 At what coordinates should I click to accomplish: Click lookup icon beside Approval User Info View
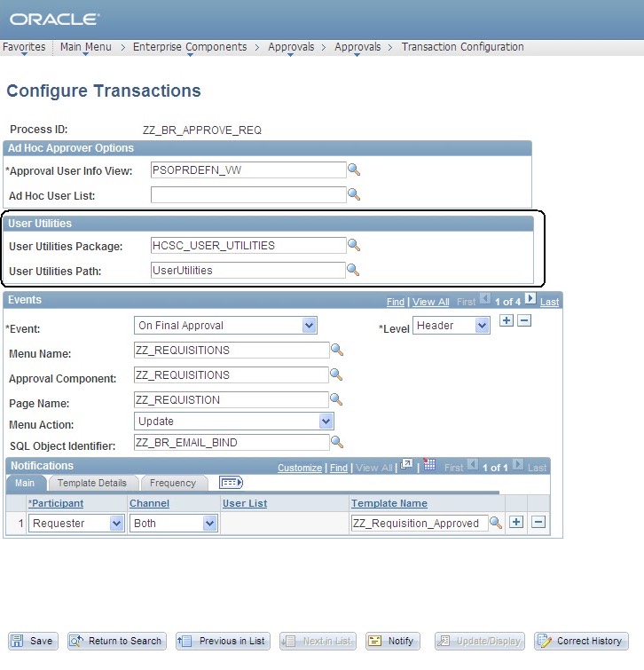pyautogui.click(x=353, y=169)
